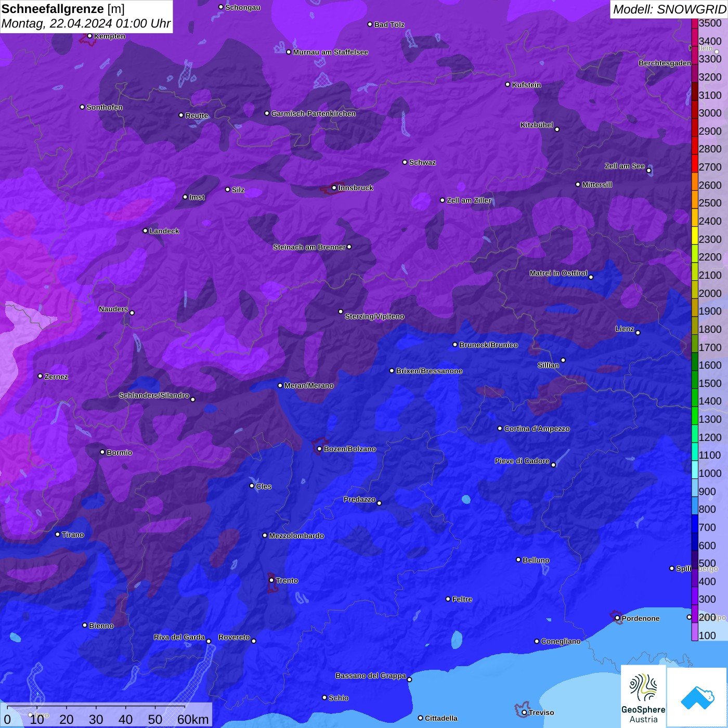Click the Schwaz label
The image size is (728, 728).
pyautogui.click(x=422, y=162)
